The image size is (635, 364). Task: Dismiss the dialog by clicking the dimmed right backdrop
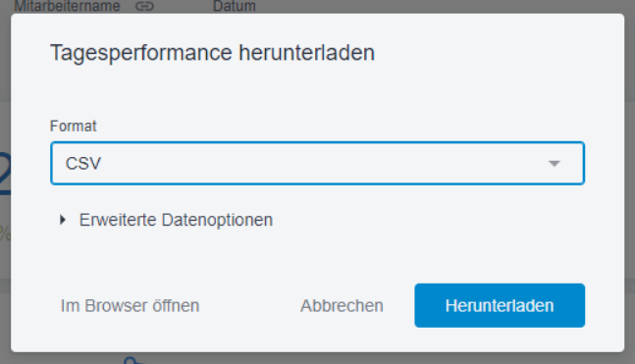click(630, 182)
